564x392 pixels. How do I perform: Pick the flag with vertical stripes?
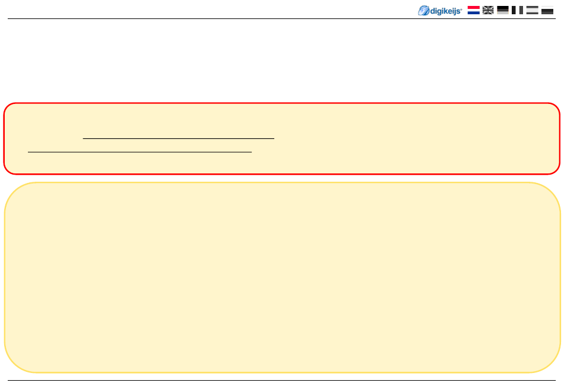coord(517,10)
